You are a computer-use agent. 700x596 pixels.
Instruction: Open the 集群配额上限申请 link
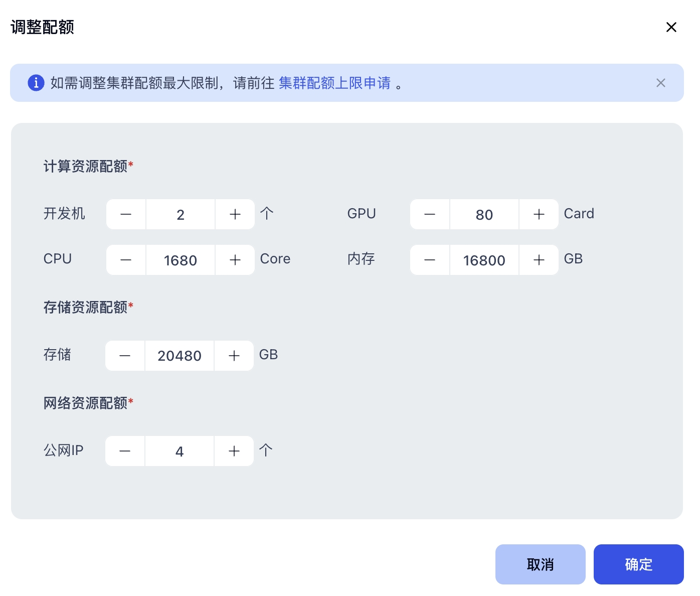[334, 83]
